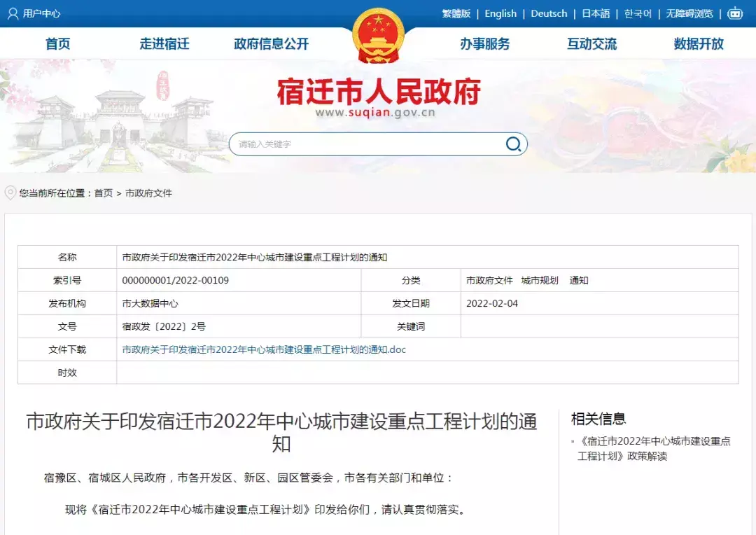The image size is (756, 535).
Task: Click the magnifier icon to search
Action: (x=514, y=144)
